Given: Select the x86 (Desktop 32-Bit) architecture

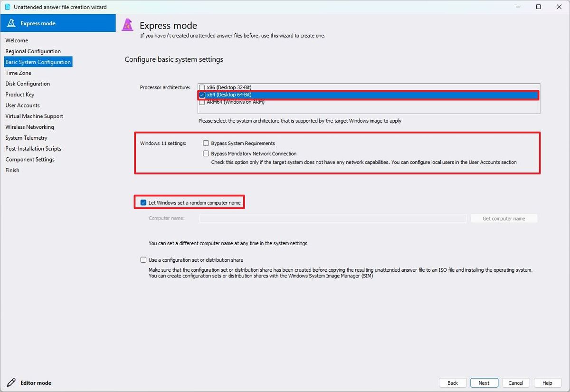Looking at the screenshot, I should click(x=202, y=87).
